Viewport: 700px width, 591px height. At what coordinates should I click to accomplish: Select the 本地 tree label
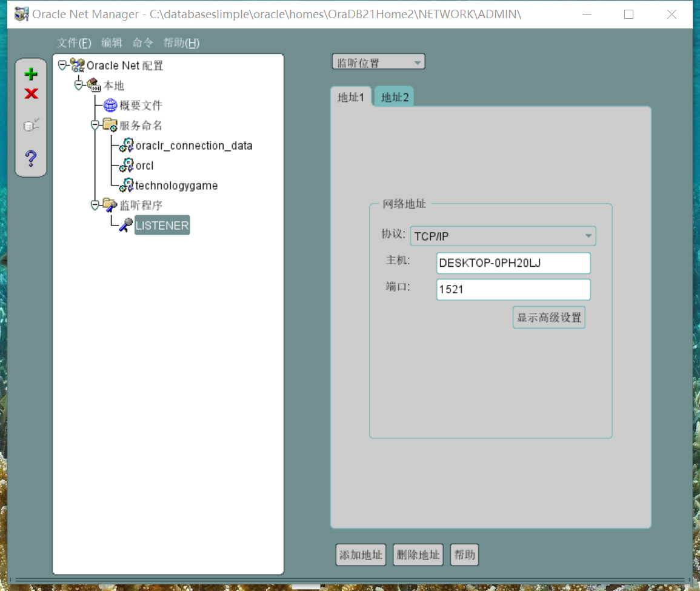[x=113, y=85]
